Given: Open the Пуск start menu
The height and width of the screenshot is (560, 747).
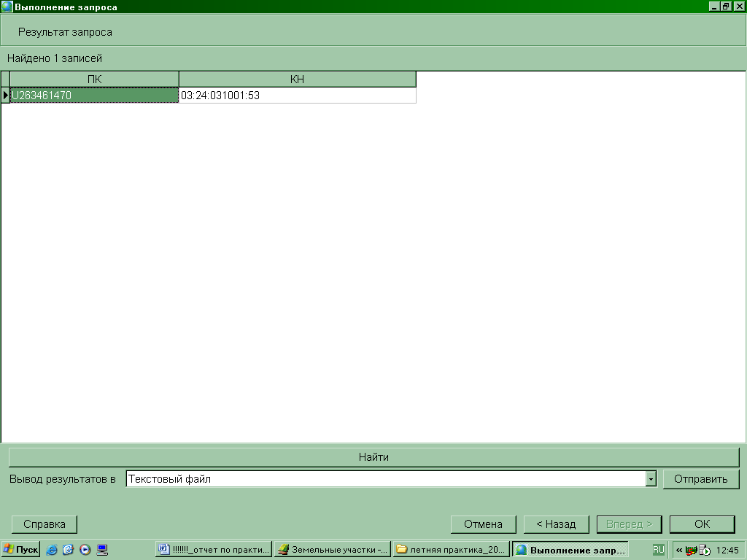Looking at the screenshot, I should 21,550.
